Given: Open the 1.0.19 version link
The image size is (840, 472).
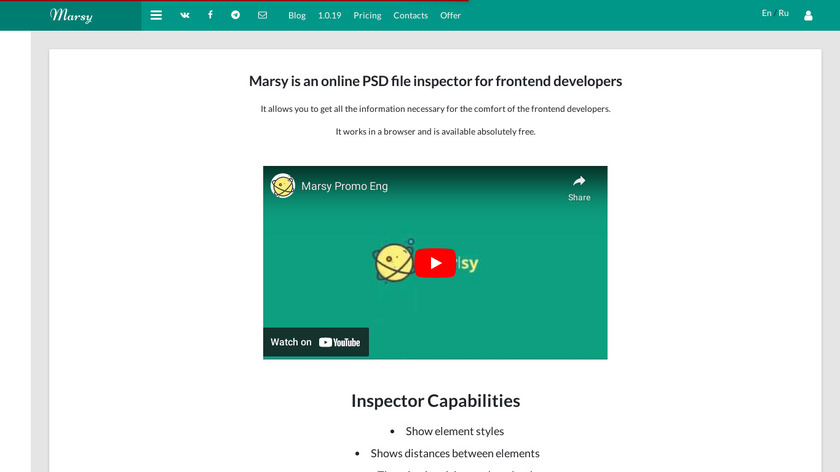Looking at the screenshot, I should coord(329,16).
